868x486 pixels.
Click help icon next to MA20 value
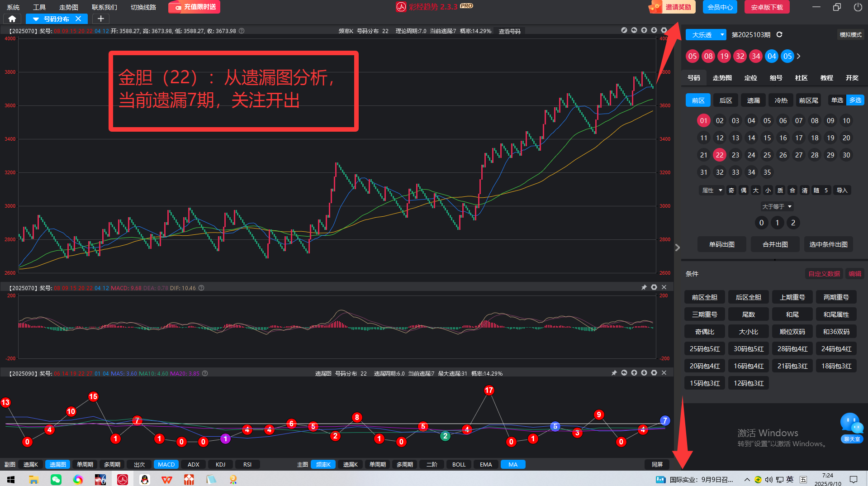pos(205,373)
